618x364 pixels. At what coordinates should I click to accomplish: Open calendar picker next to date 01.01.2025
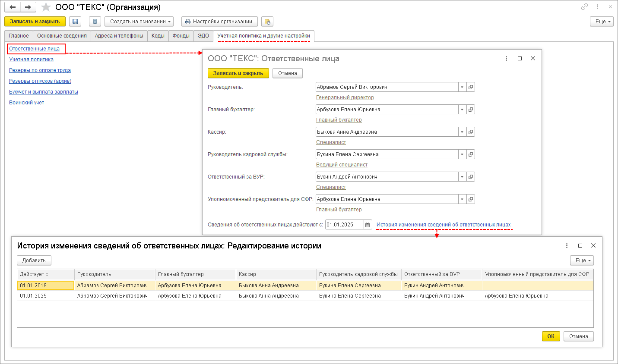click(368, 225)
